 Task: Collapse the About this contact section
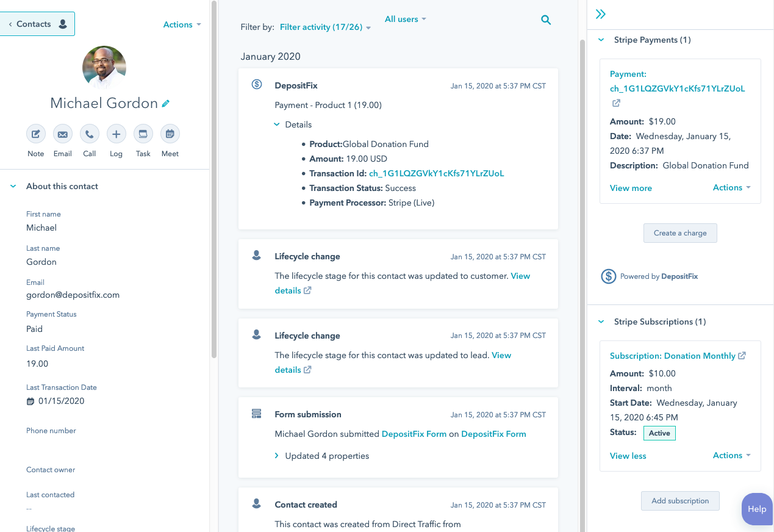coord(13,186)
